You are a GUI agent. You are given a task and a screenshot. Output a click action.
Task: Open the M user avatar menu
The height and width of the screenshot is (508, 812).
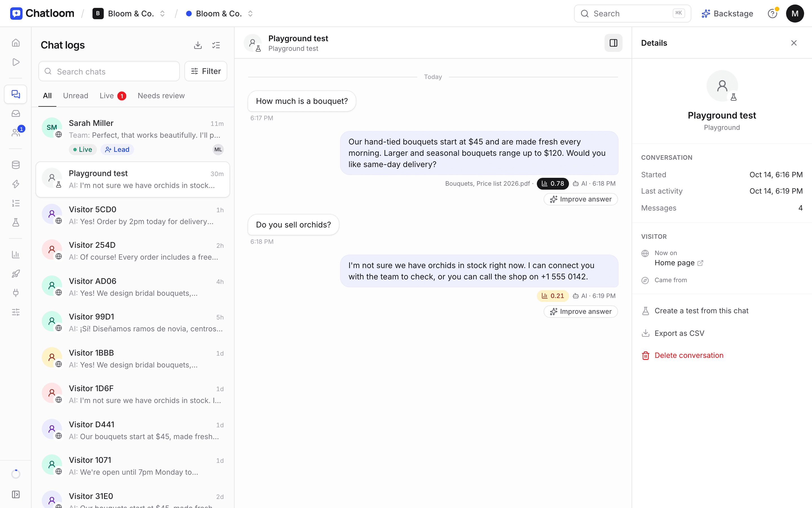(x=795, y=14)
